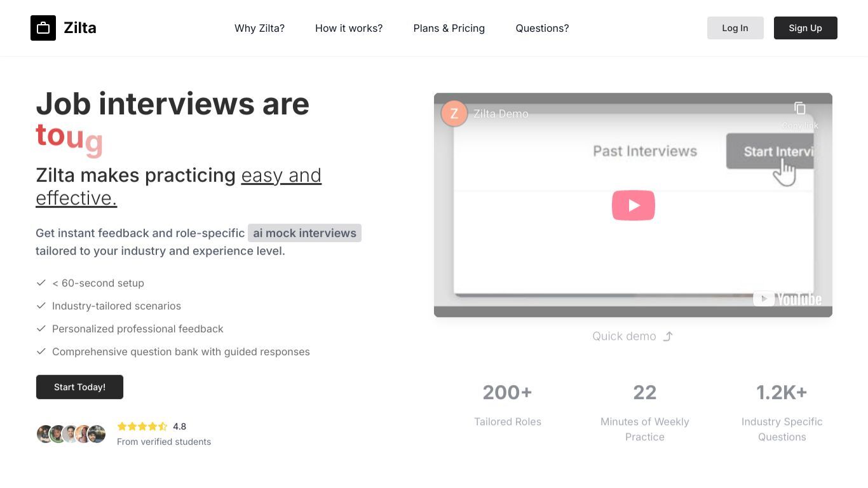Click the Sign Up button
Screen dimensions: 868x488
click(x=805, y=28)
